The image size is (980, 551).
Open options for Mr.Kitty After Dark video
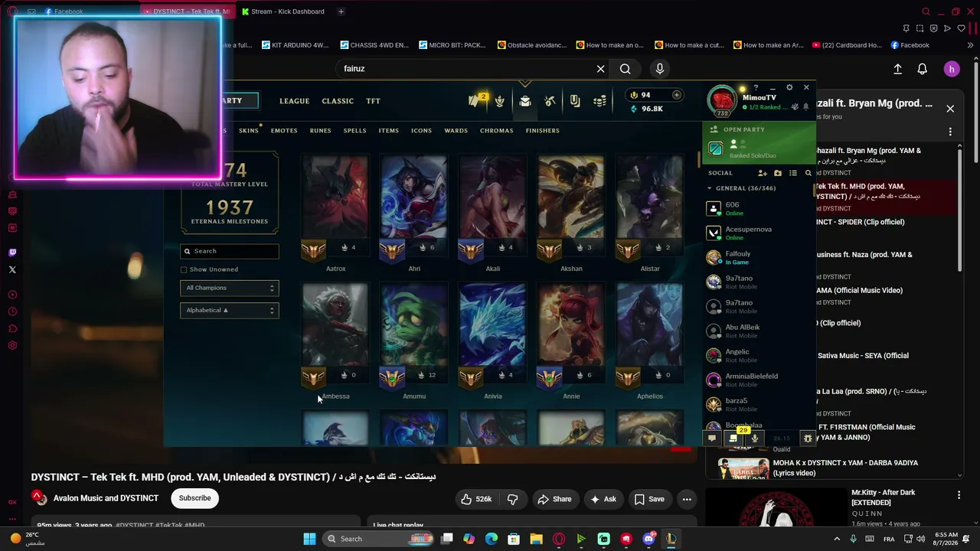click(959, 495)
